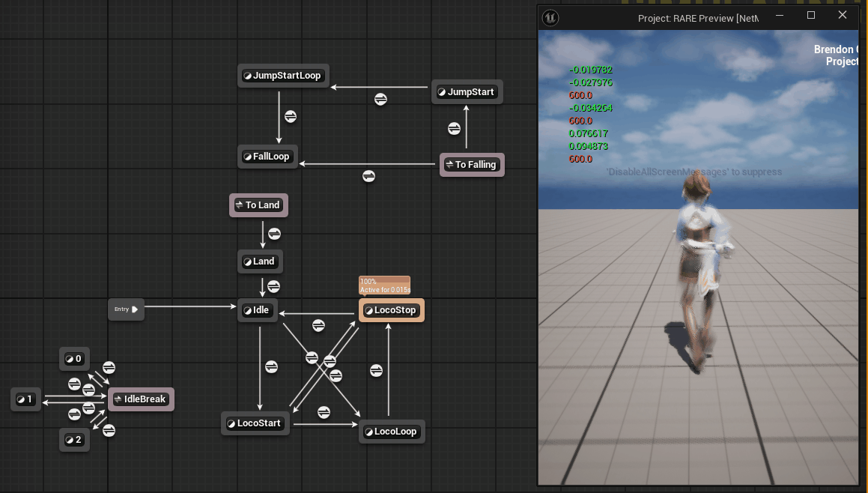Click the transition icon from LocoLoop to LocoStop
This screenshot has height=493, width=868.
[x=377, y=370]
